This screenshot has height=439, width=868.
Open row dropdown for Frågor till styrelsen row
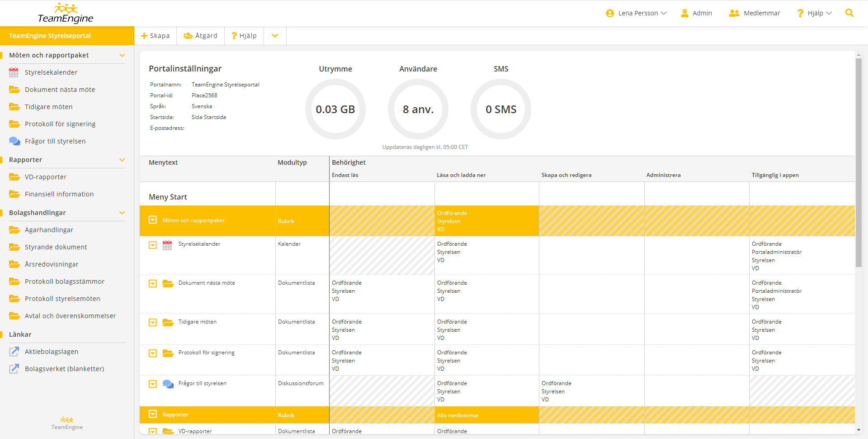click(x=153, y=384)
